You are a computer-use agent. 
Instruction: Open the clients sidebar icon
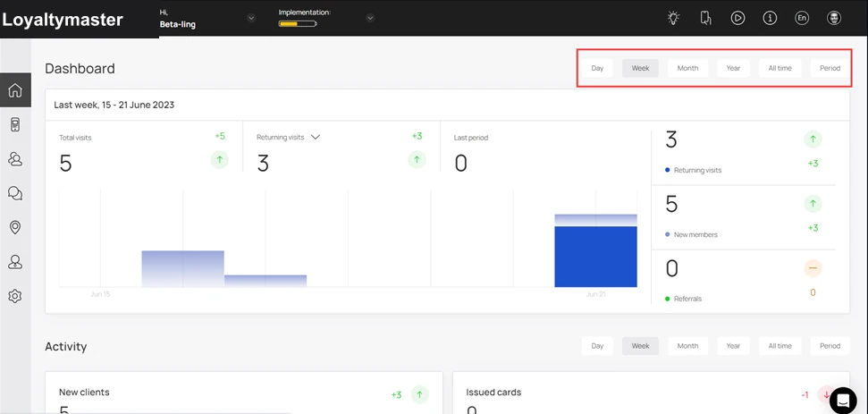(x=15, y=159)
